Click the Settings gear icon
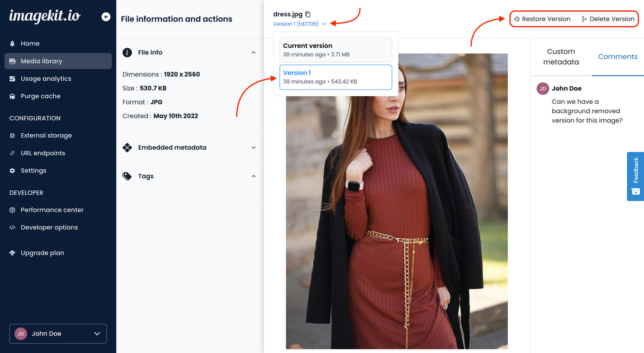Screen dimensions: 644x353 (12, 171)
